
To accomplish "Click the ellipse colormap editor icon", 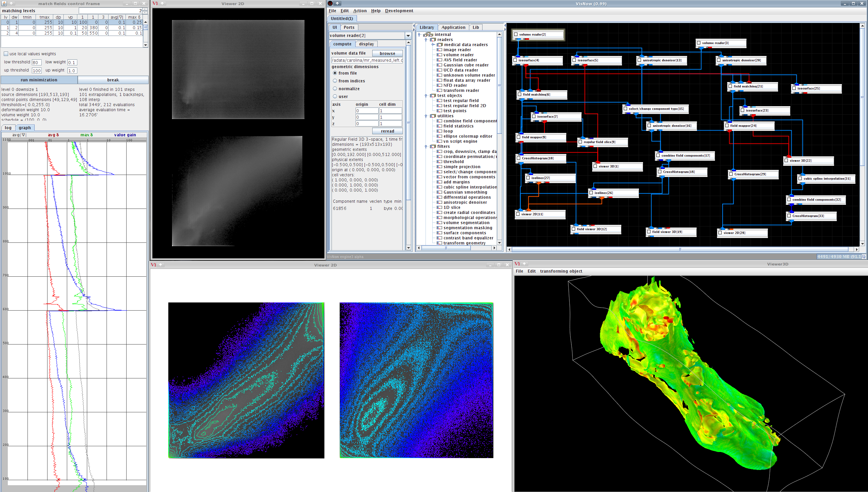I will tap(439, 136).
